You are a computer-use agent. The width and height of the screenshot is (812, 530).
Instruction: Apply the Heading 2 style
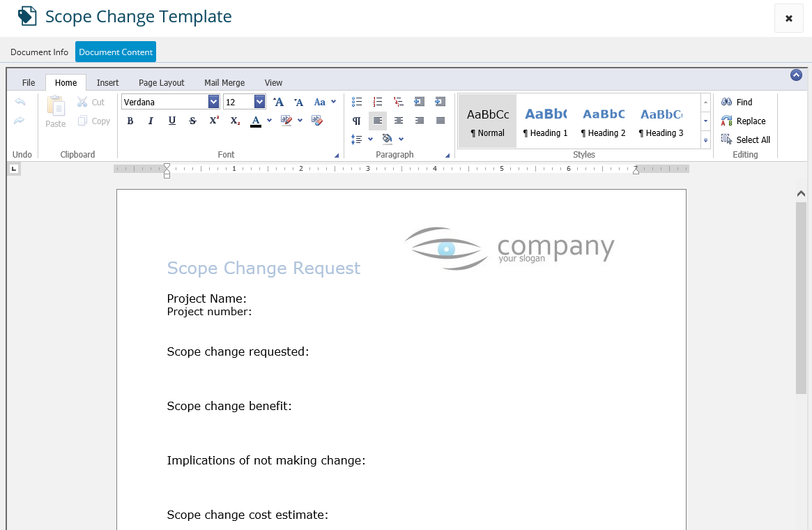pos(604,121)
